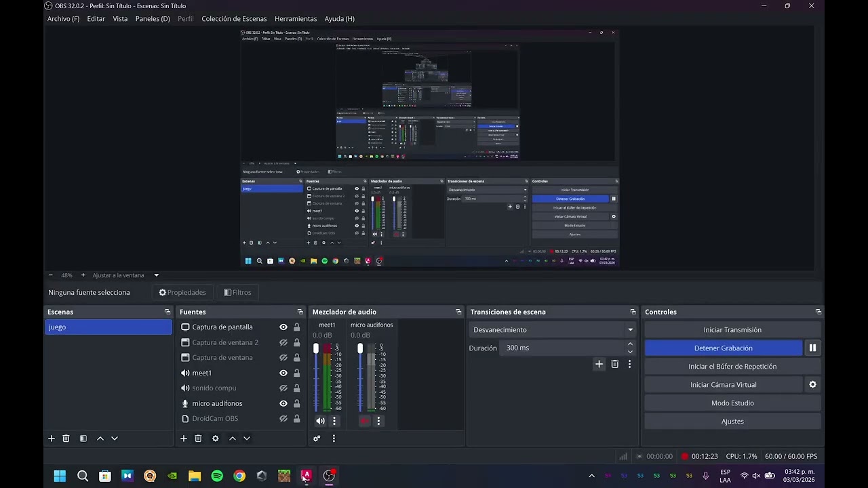Click Iniciar Cámara Virtual button
The height and width of the screenshot is (488, 868).
pos(723,384)
